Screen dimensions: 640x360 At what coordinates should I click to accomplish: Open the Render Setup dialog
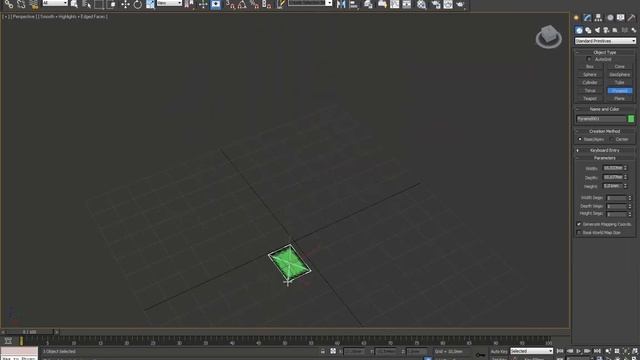click(x=436, y=4)
